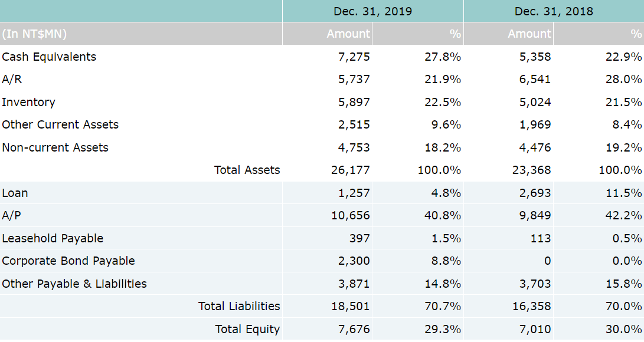The image size is (644, 342).
Task: Click the Loan row label
Action: [15, 193]
